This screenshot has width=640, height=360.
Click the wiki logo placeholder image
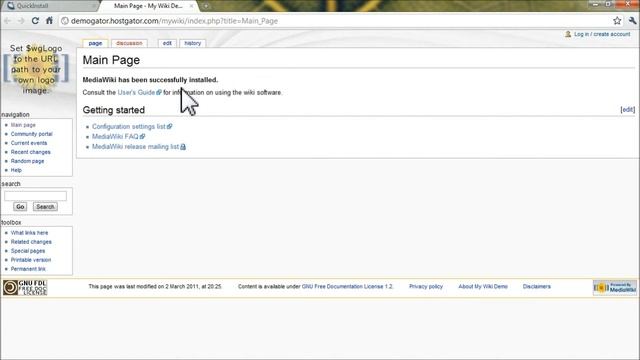[x=36, y=69]
